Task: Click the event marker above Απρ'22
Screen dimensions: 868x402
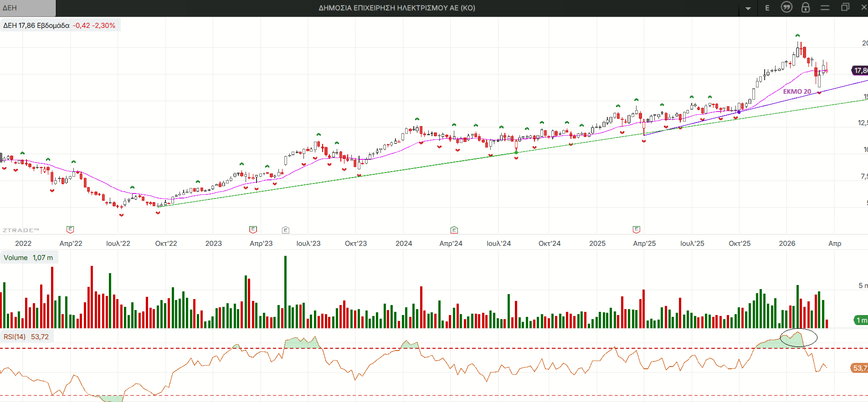Action: (70, 229)
